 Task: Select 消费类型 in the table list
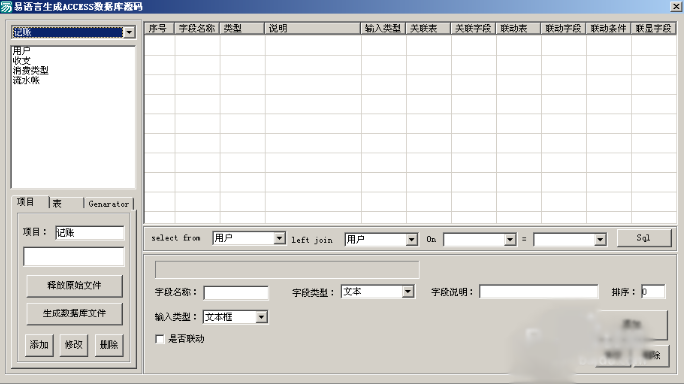pos(31,70)
